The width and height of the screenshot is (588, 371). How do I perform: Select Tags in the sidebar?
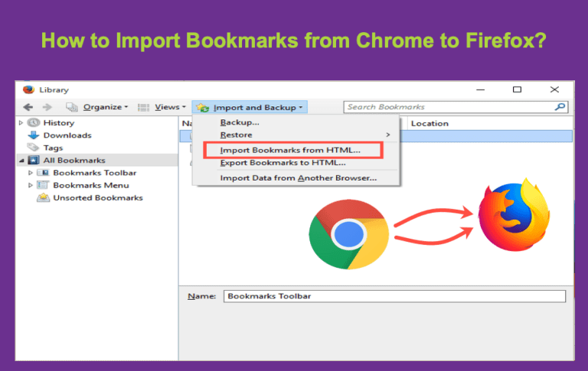(53, 148)
